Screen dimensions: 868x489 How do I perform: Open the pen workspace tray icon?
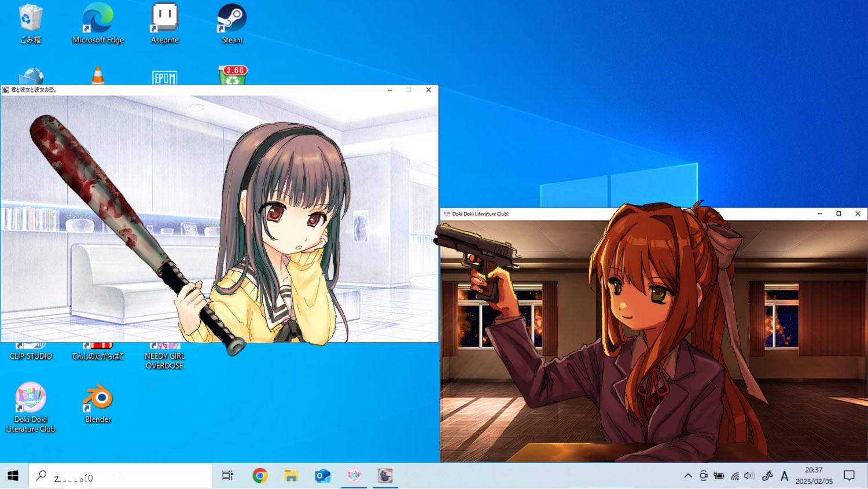[x=767, y=476]
